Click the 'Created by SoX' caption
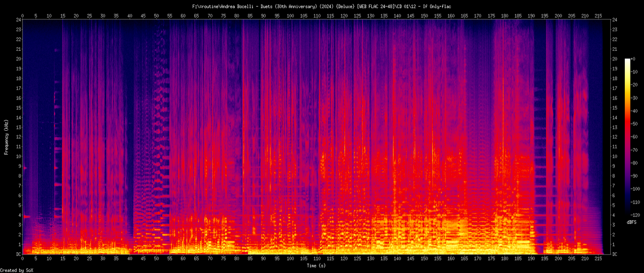This screenshot has height=273, width=644. (16, 270)
